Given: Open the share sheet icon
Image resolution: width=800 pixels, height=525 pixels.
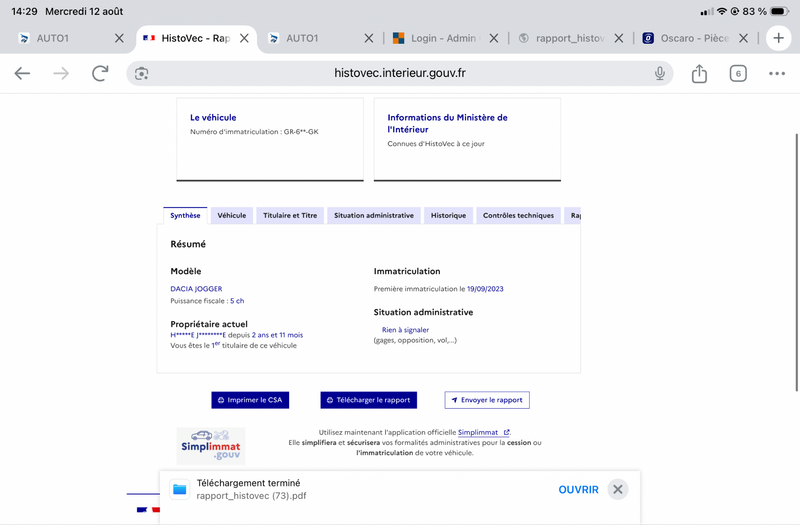Looking at the screenshot, I should (x=699, y=73).
